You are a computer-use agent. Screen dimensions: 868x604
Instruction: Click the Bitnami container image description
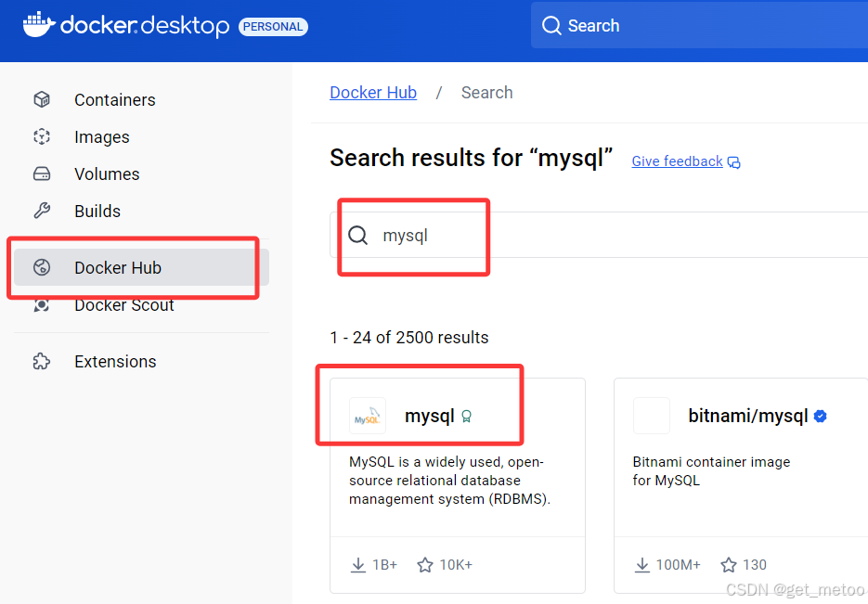point(711,470)
